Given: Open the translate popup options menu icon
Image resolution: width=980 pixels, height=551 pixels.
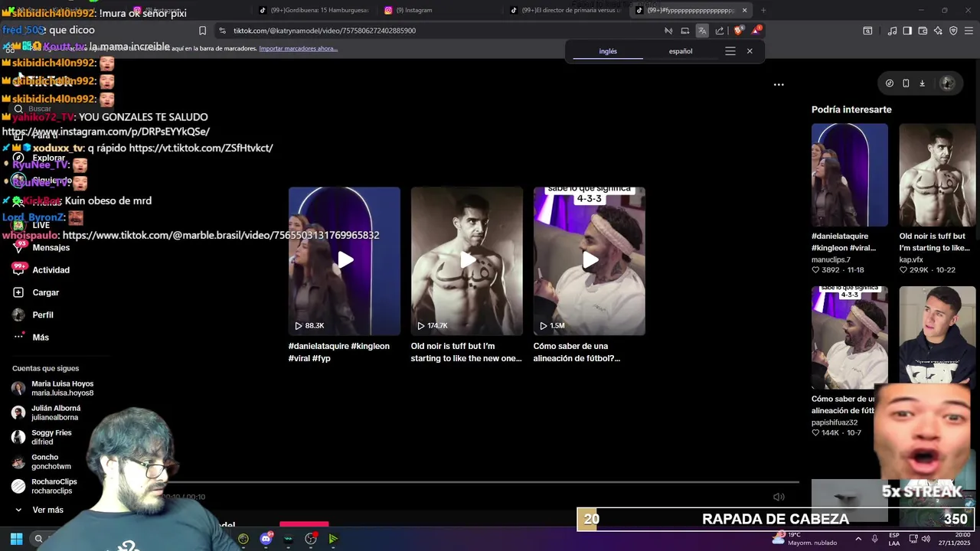Looking at the screenshot, I should [730, 51].
